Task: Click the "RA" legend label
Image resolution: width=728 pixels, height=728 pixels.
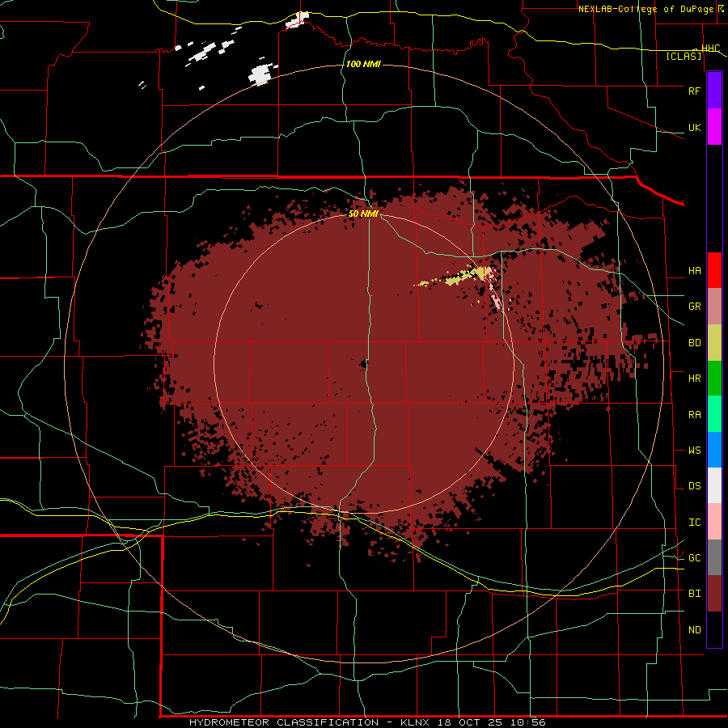Action: pos(694,415)
